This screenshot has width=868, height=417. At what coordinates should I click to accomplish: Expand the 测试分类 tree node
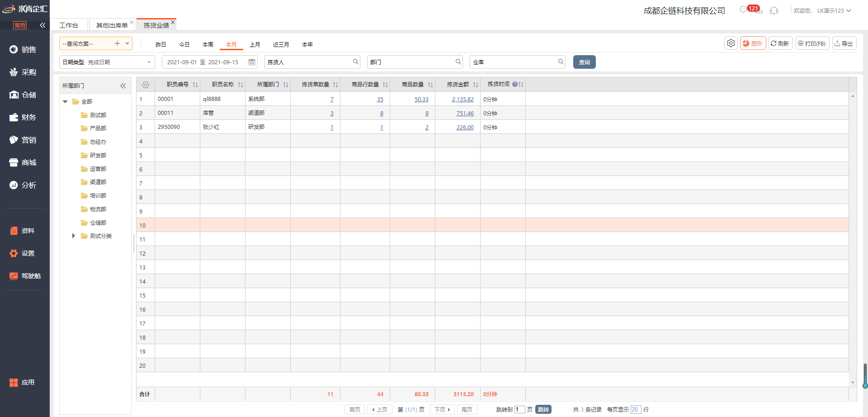(x=73, y=236)
